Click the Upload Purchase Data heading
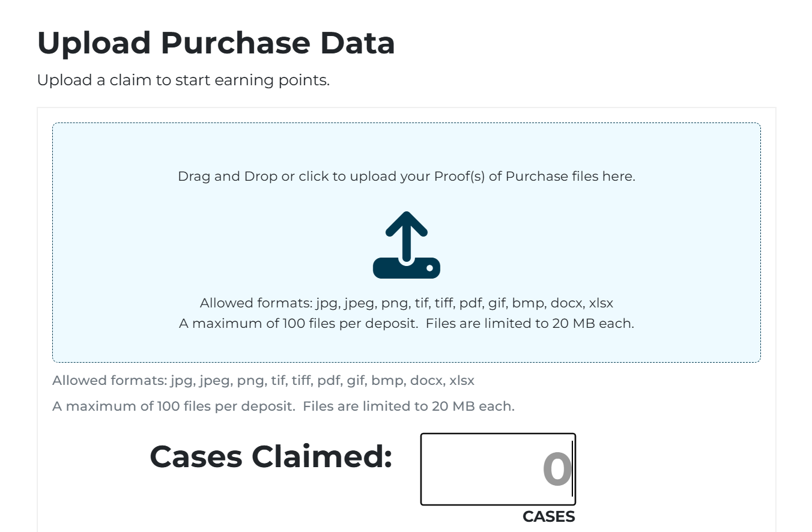Image resolution: width=812 pixels, height=532 pixels. 216,42
